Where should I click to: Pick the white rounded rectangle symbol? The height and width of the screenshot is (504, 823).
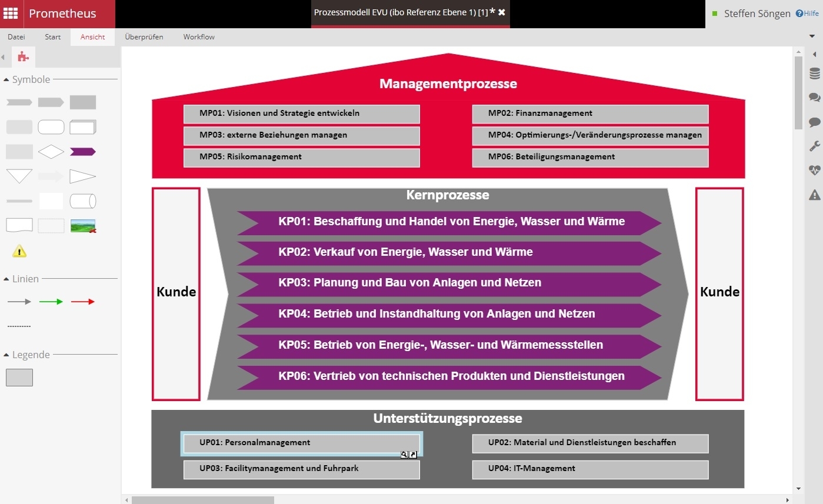[x=51, y=127]
